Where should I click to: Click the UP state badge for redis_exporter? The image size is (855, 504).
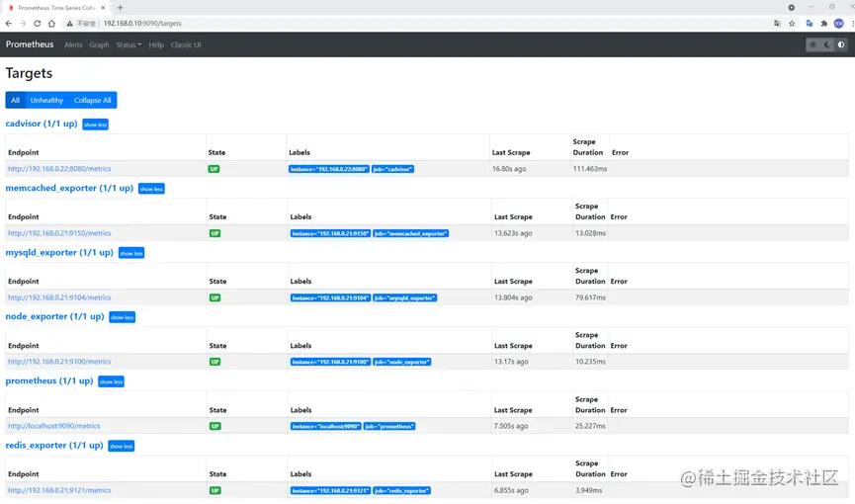215,490
